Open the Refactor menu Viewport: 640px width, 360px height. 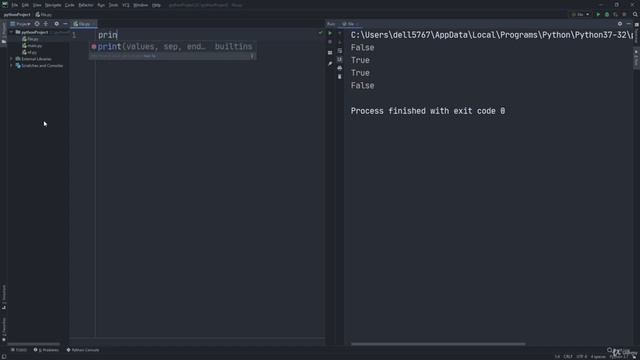coord(86,5)
